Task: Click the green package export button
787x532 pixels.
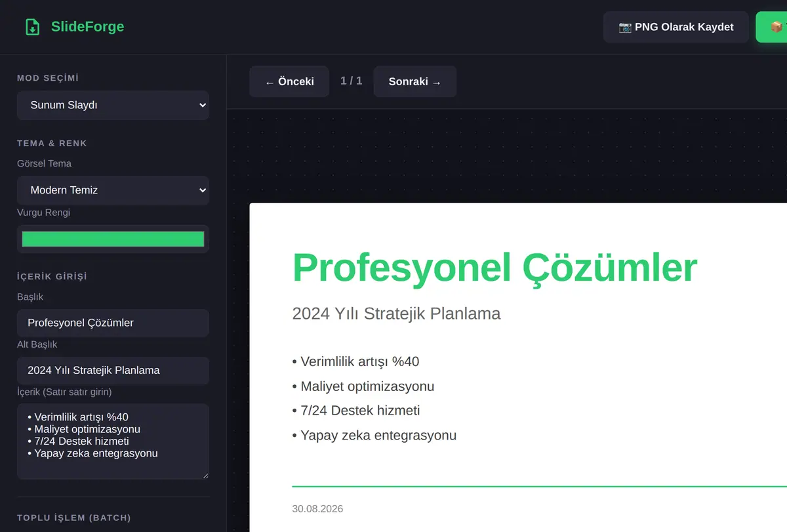Action: tap(772, 27)
